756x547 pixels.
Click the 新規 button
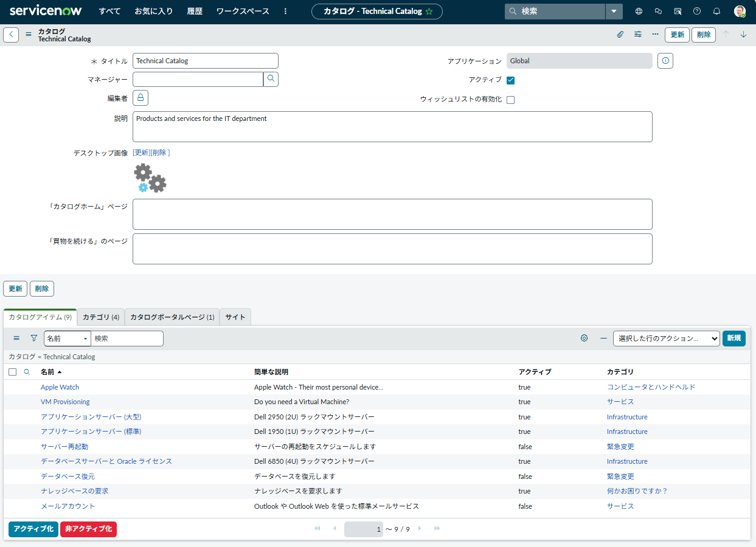coord(734,339)
